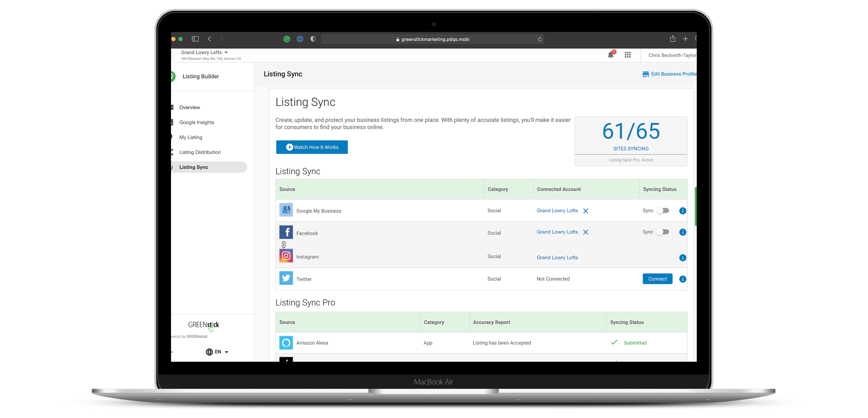Disconnect Facebook account with the X icon

pos(586,232)
